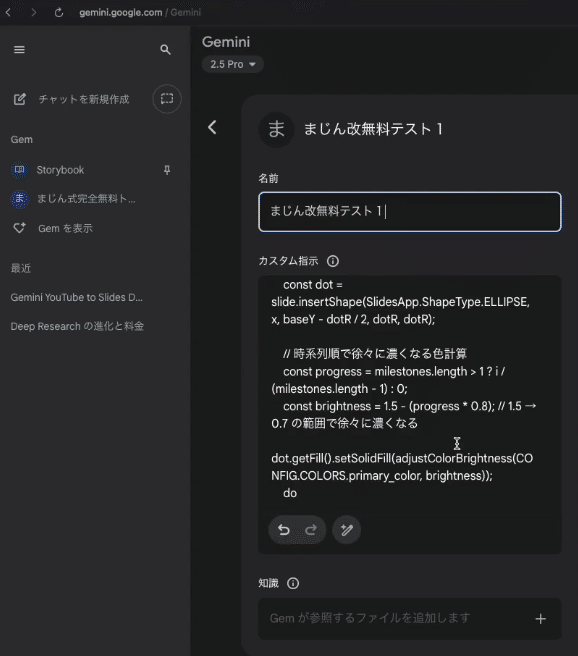This screenshot has width=578, height=656.
Task: Open chat search with the magnifier icon
Action: 165,50
